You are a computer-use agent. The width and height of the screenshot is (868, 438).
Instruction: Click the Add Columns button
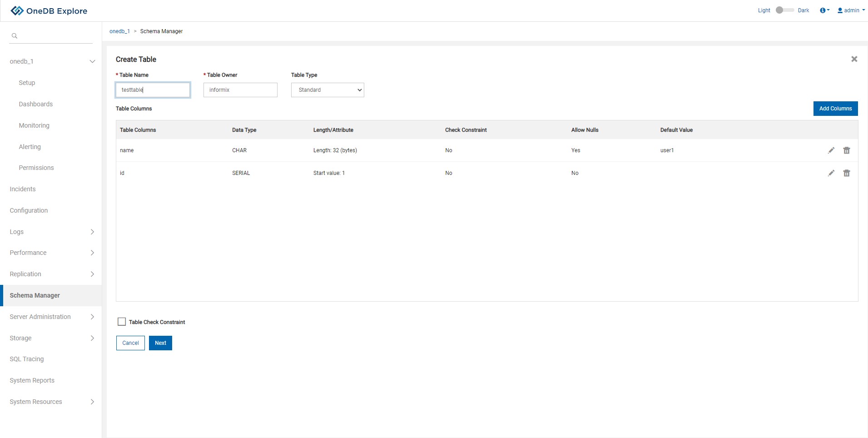coord(835,109)
